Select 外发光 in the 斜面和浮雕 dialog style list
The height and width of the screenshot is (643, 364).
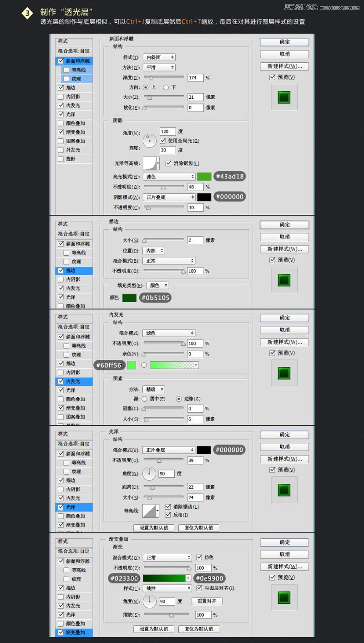[74, 150]
